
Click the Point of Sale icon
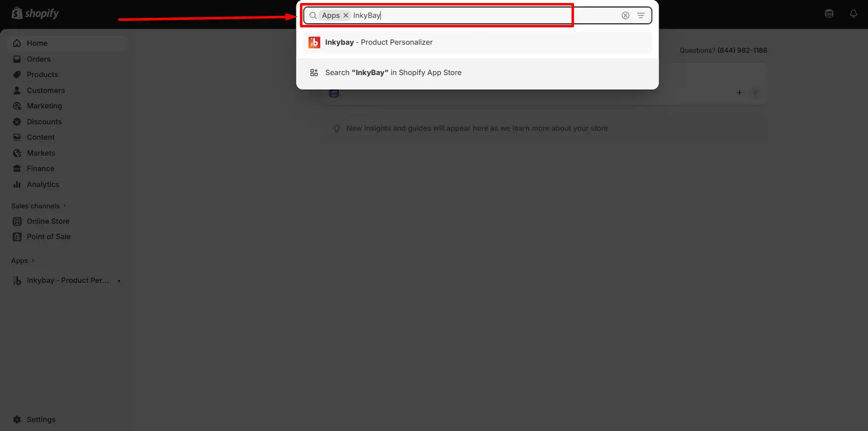pyautogui.click(x=17, y=237)
